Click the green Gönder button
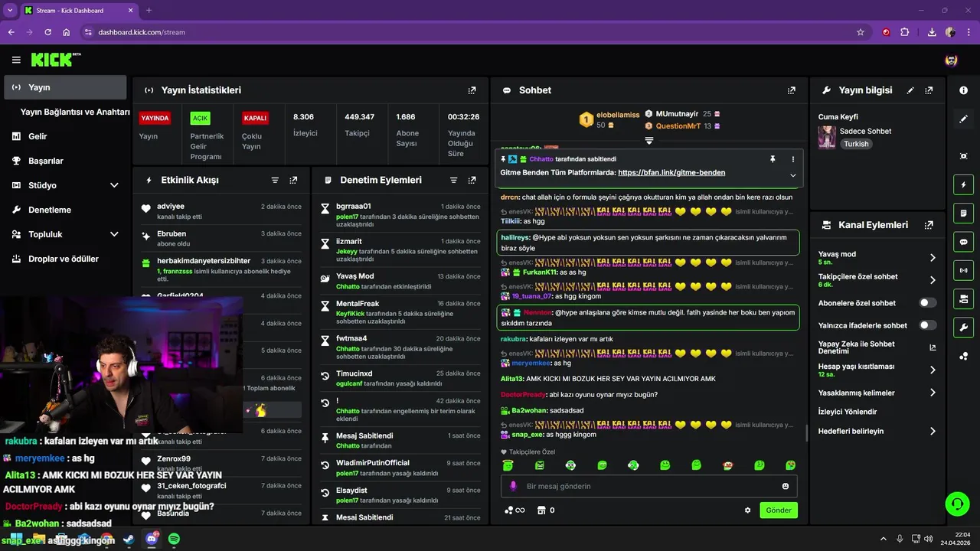The width and height of the screenshot is (980, 551). point(779,510)
